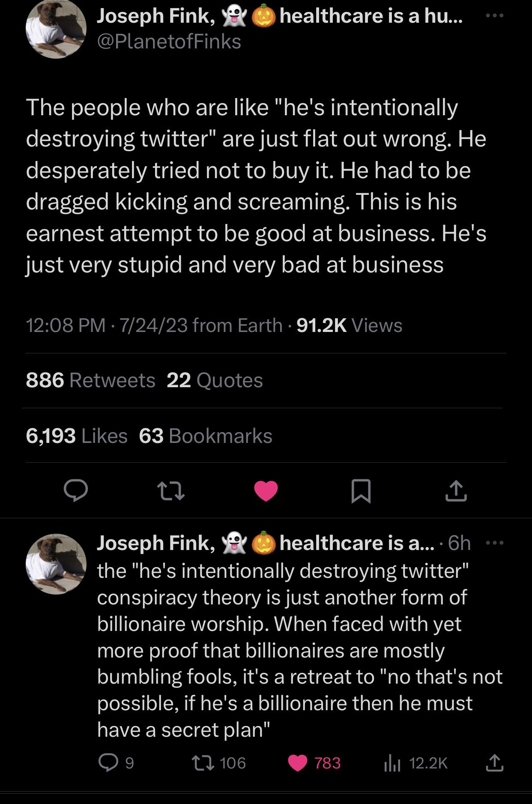Unlike the reply tweet with 783 likes
Viewport: 532px width, 804px height.
pos(298,763)
